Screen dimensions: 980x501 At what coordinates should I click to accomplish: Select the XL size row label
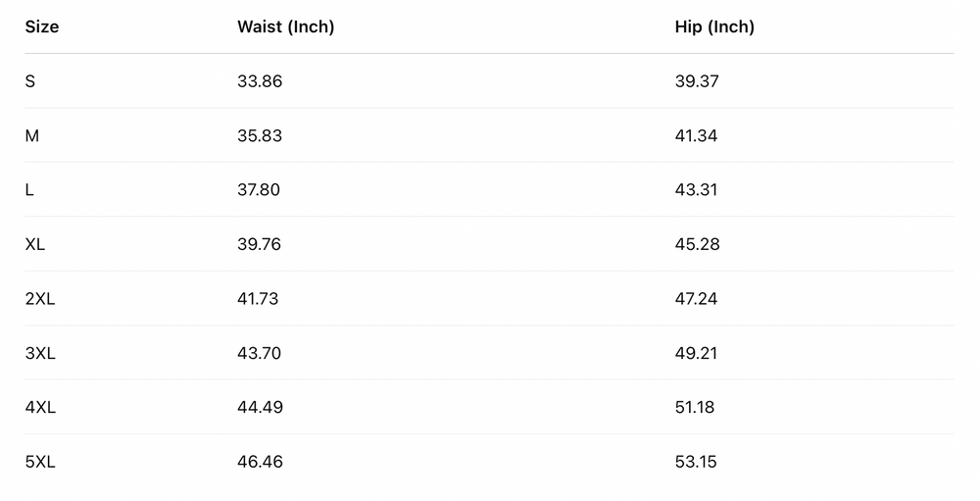pos(35,244)
